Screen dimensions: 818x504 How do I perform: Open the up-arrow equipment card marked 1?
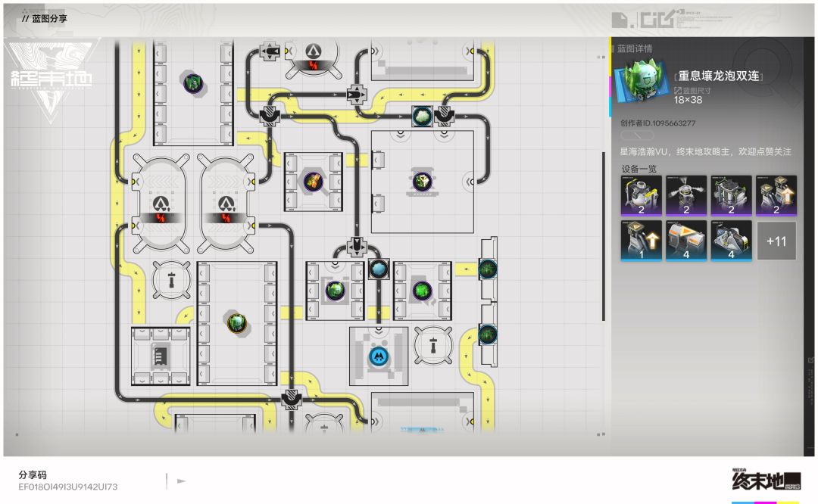click(642, 241)
